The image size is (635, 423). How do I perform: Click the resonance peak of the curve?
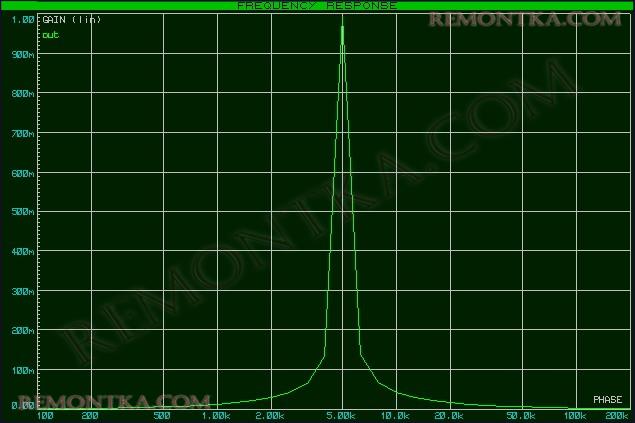click(x=343, y=28)
